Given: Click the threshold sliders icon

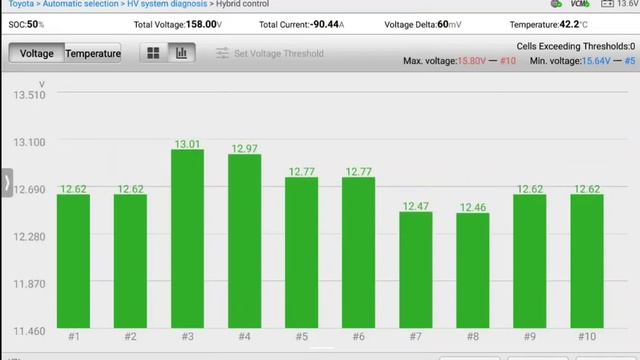Looking at the screenshot, I should (222, 53).
